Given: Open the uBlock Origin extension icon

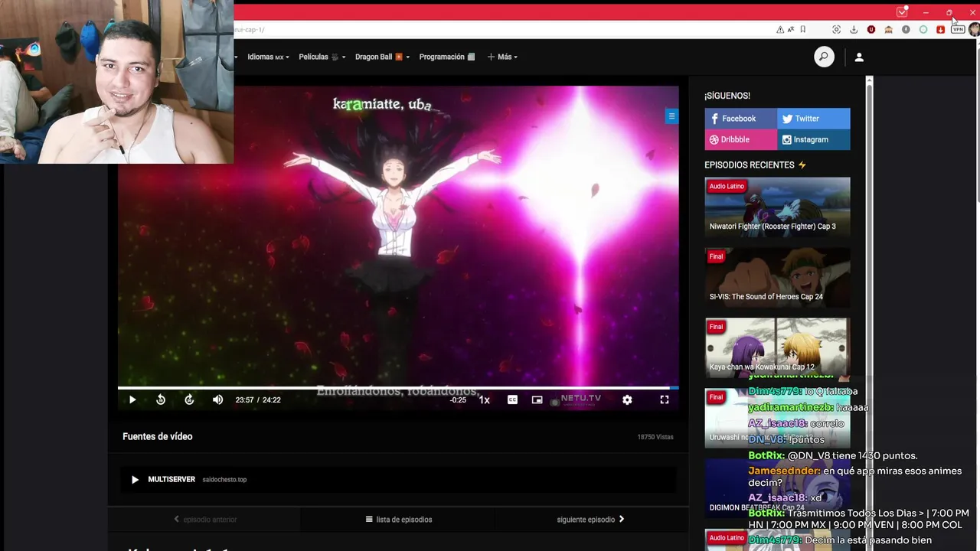Looking at the screenshot, I should tap(871, 30).
